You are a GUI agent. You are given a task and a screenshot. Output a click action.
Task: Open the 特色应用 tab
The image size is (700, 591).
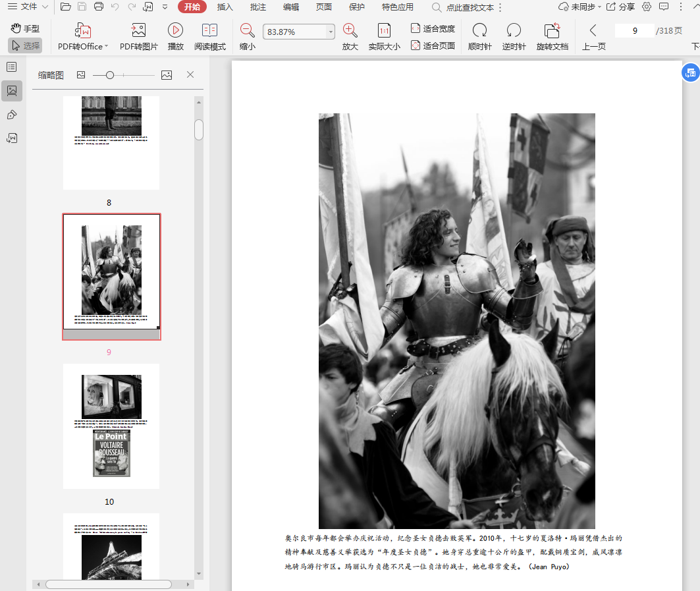pos(398,7)
